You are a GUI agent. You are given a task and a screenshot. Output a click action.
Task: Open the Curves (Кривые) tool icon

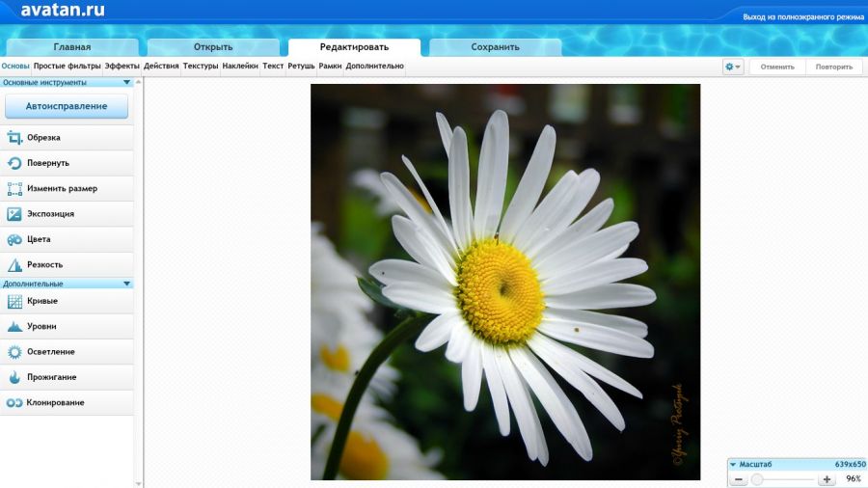(x=14, y=301)
